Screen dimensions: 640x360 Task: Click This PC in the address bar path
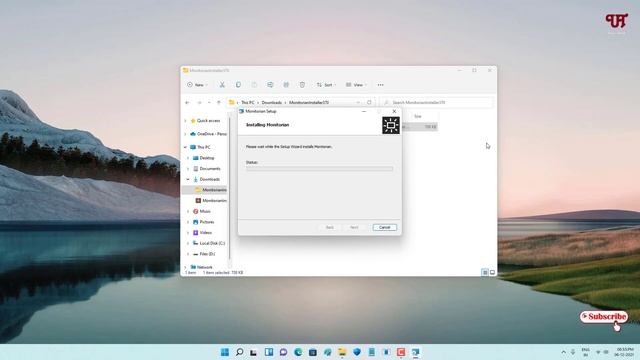pyautogui.click(x=248, y=102)
